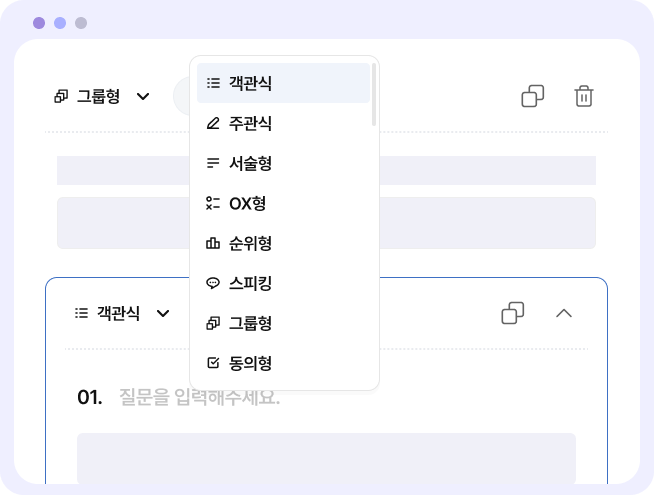Select 그룹형 in the dropdown list
The image size is (654, 495).
click(x=283, y=323)
